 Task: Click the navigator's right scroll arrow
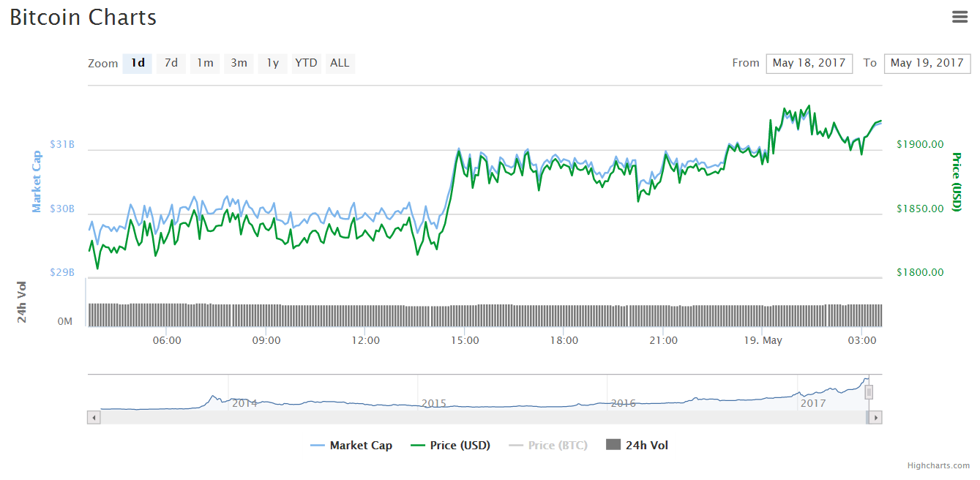[x=876, y=416]
